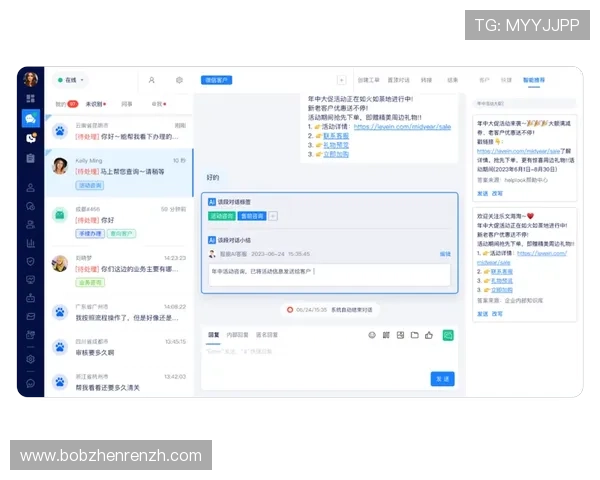Viewport: 600px width, 480px height.
Task: Click the 业务咨询 tag in conversation list
Action: tap(90, 282)
